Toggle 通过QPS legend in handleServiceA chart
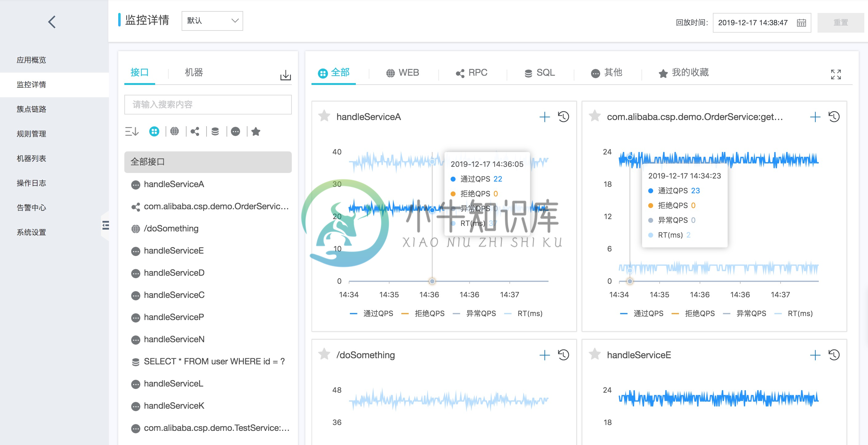Viewport: 868px width, 445px height. point(371,313)
